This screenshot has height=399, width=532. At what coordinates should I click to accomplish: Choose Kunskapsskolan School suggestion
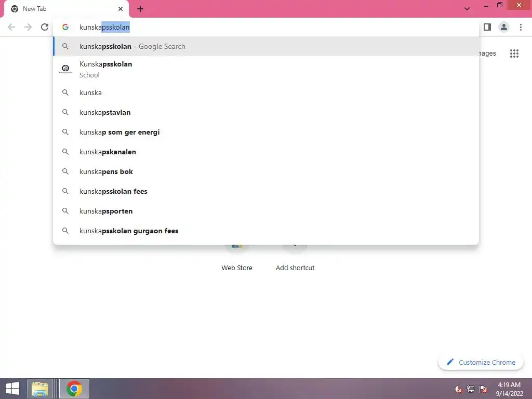pyautogui.click(x=267, y=70)
